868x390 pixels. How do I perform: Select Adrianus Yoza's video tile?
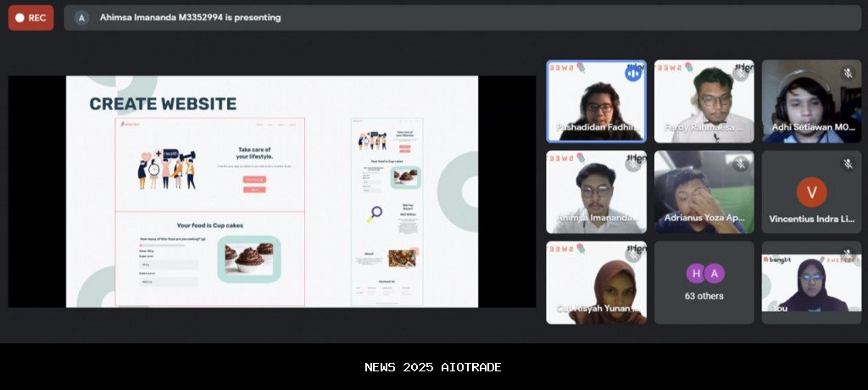click(704, 192)
